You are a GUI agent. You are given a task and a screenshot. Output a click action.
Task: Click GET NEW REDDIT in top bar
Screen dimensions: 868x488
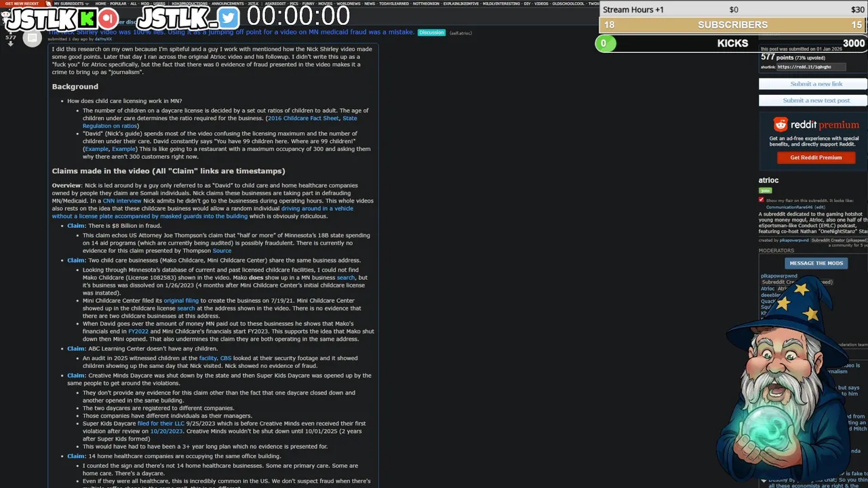(x=22, y=3)
